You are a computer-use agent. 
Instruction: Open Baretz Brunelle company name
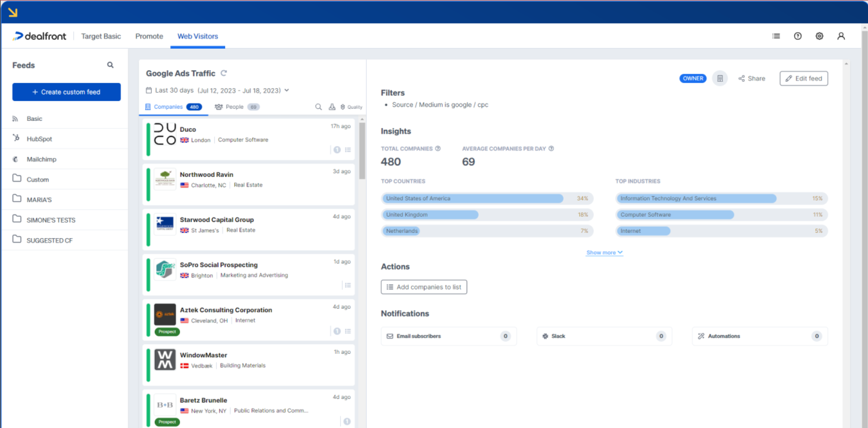point(203,400)
